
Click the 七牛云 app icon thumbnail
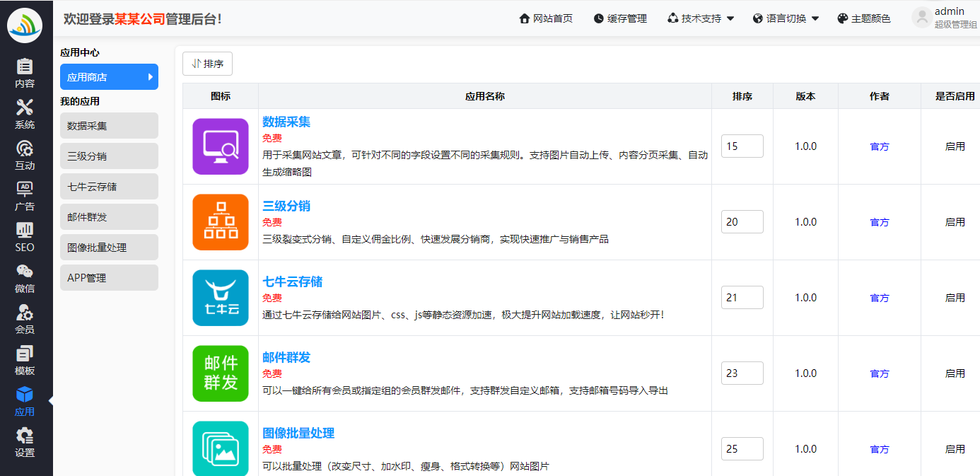click(x=221, y=298)
